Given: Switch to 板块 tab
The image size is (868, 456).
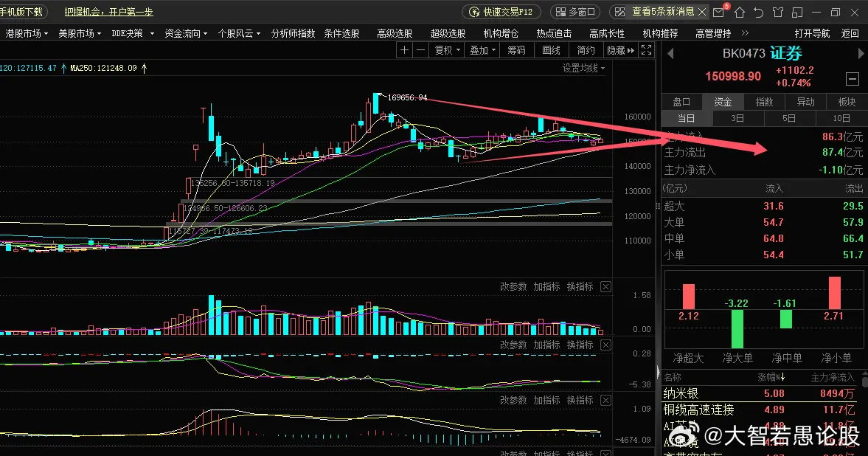Looking at the screenshot, I should click(x=847, y=102).
